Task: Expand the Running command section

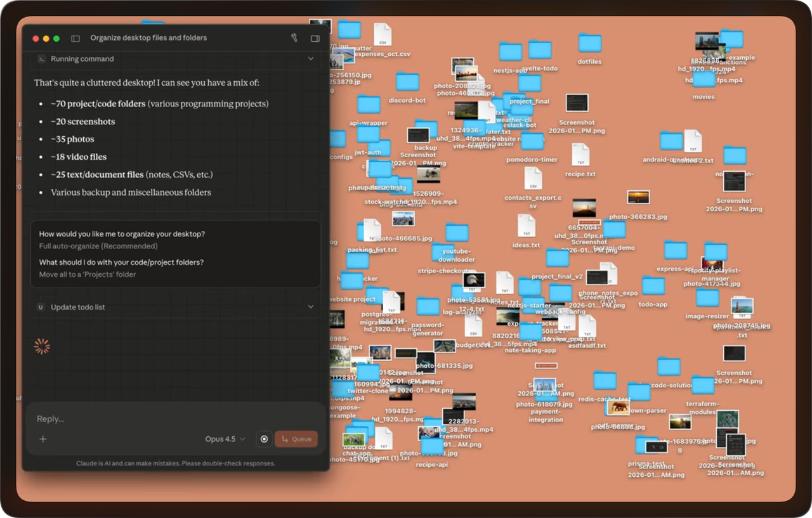Action: [x=310, y=59]
